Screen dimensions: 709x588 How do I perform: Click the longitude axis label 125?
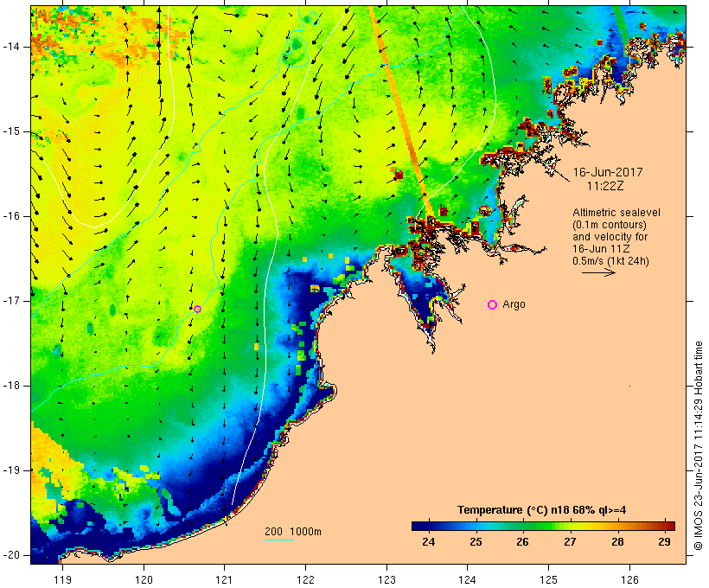pyautogui.click(x=548, y=579)
